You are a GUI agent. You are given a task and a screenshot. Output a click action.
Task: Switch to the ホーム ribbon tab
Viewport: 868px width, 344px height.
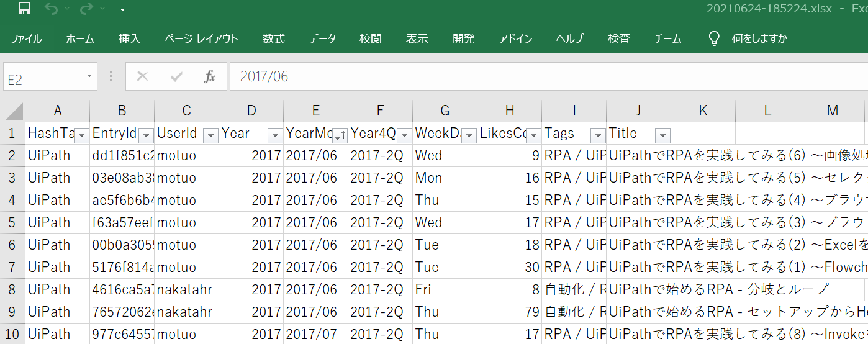click(80, 38)
